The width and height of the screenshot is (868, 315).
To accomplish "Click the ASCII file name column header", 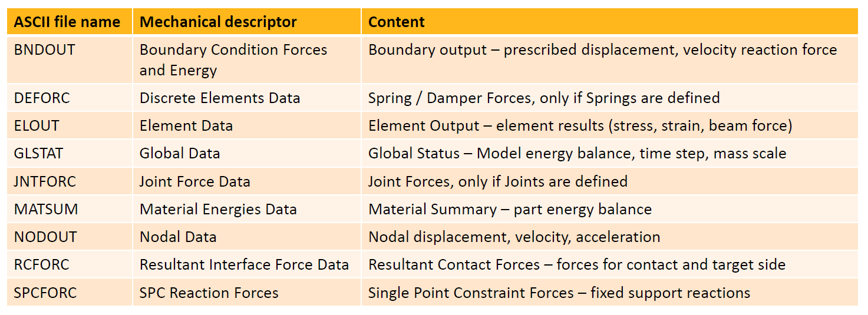I will point(70,22).
